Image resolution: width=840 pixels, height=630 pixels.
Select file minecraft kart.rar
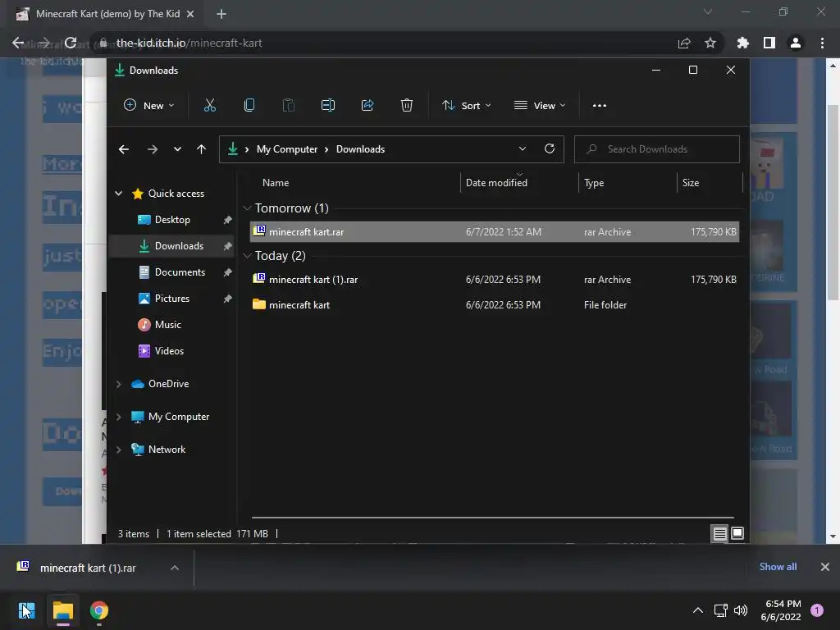click(x=495, y=232)
